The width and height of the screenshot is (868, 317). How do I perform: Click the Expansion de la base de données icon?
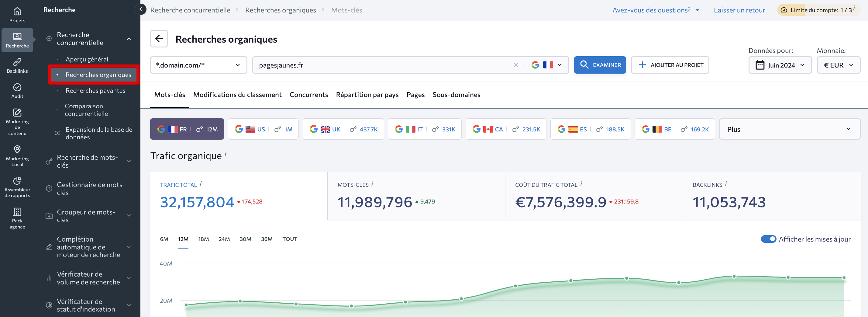click(58, 133)
